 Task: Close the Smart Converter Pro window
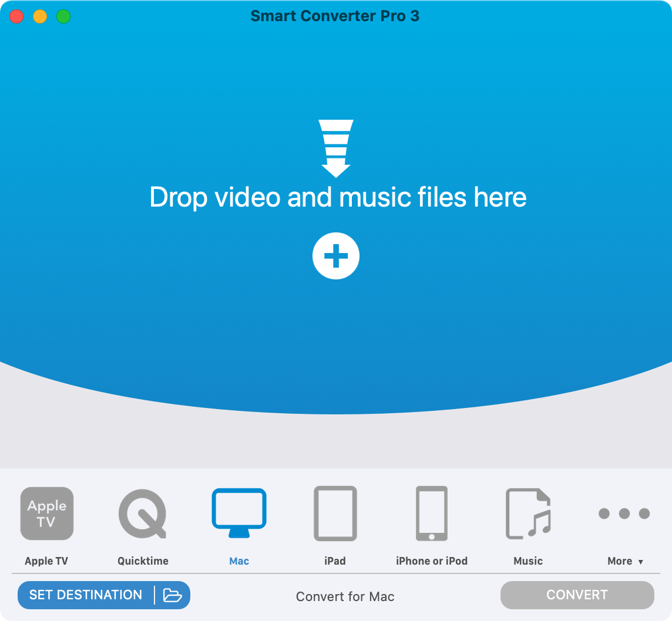(16, 16)
